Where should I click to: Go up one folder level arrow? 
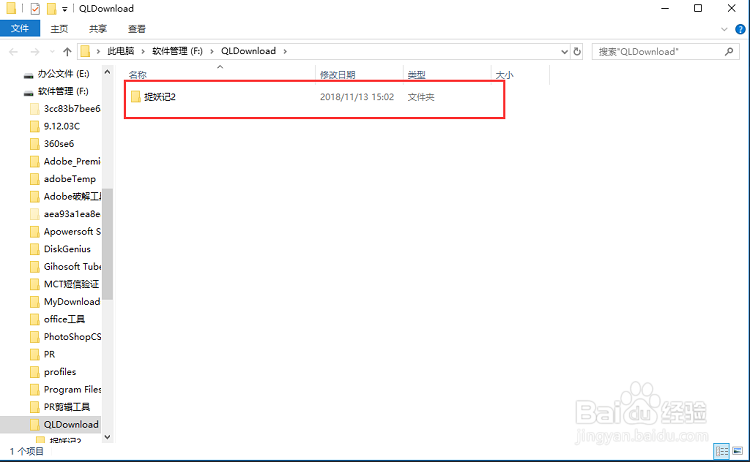(67, 52)
